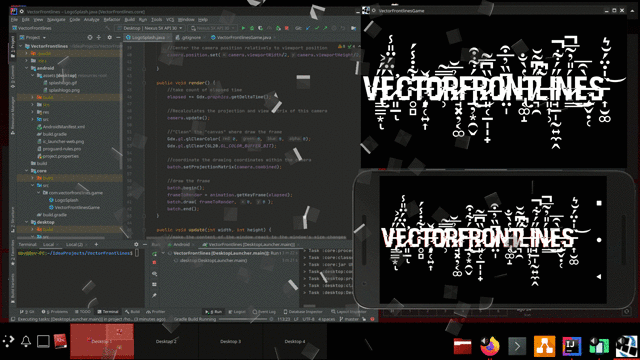Image resolution: width=640 pixels, height=360 pixels.
Task: Open the terminal arrow icon in the taskbar
Action: coord(517,347)
